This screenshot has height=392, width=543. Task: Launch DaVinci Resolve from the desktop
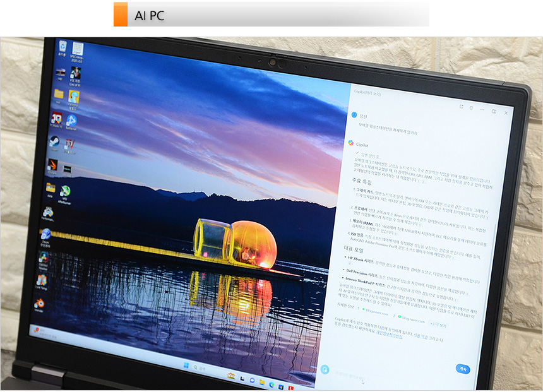click(x=44, y=261)
